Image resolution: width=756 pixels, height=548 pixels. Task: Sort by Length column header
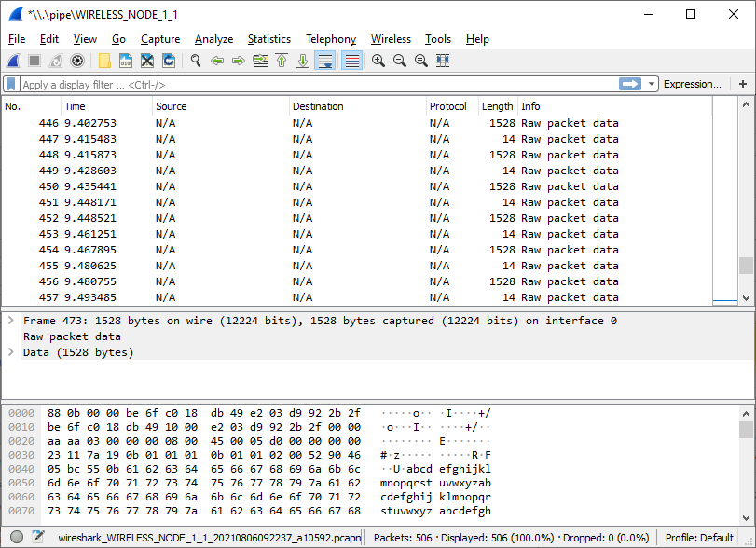498,106
